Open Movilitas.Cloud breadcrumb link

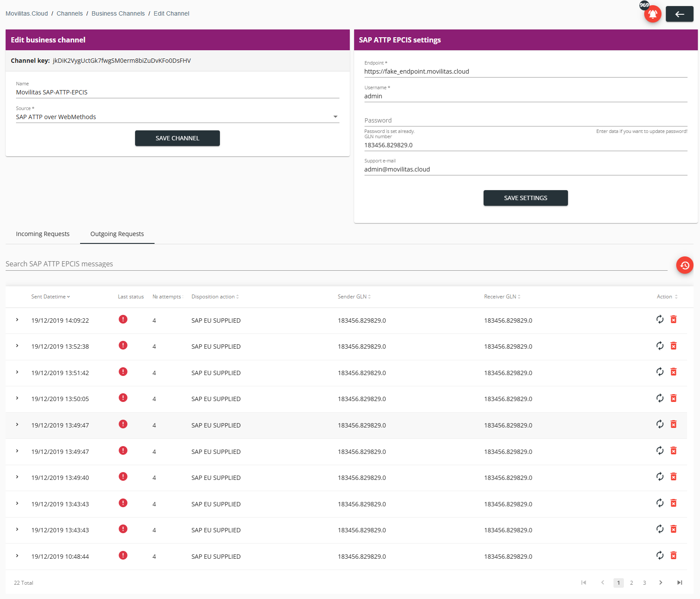tap(27, 13)
